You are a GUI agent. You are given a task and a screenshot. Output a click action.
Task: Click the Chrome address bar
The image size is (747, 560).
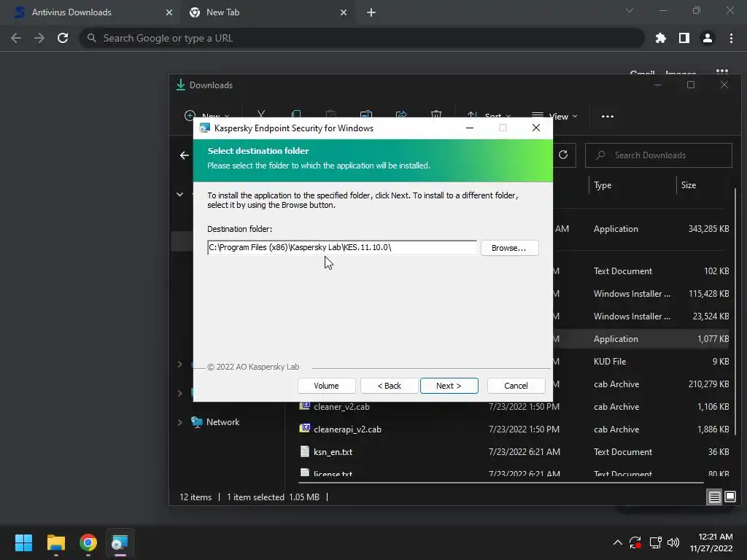click(362, 38)
